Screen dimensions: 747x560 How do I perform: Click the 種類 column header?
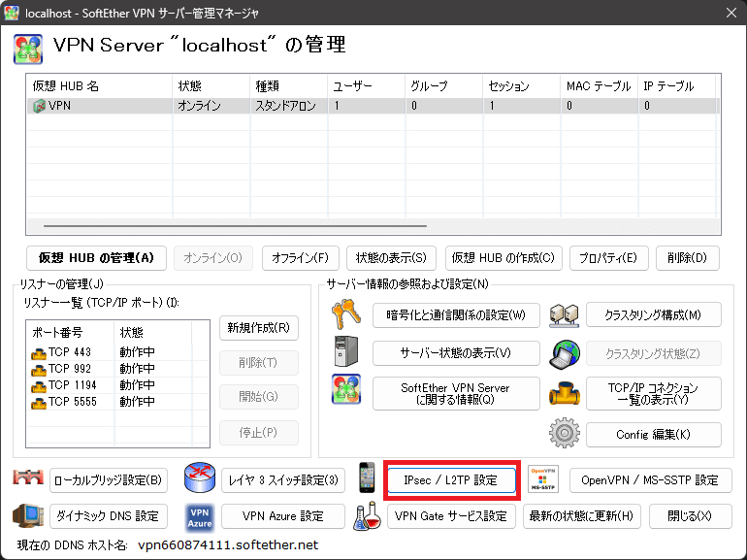[x=289, y=86]
